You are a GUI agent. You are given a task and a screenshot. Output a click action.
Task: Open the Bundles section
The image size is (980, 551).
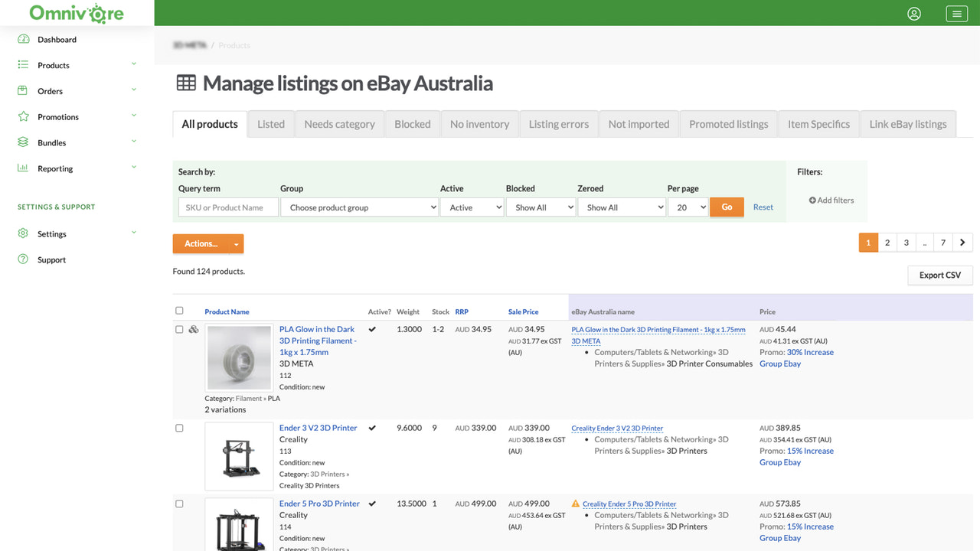[50, 142]
